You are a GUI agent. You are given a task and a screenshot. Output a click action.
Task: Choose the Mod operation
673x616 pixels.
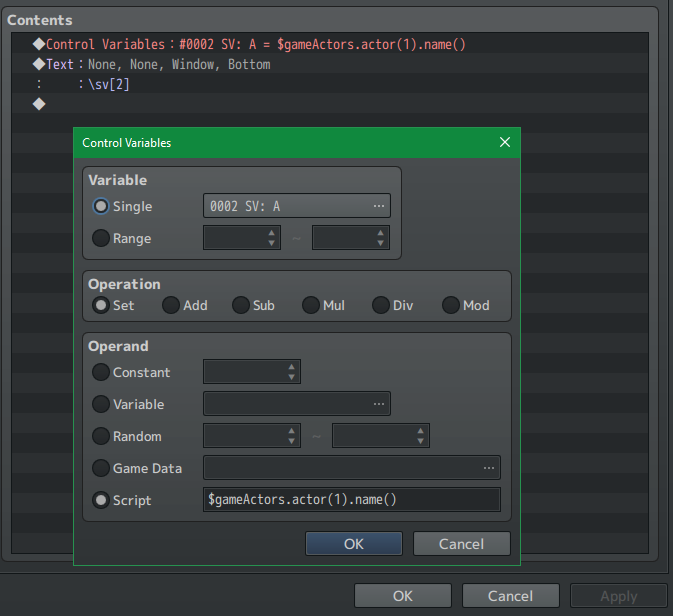(451, 305)
